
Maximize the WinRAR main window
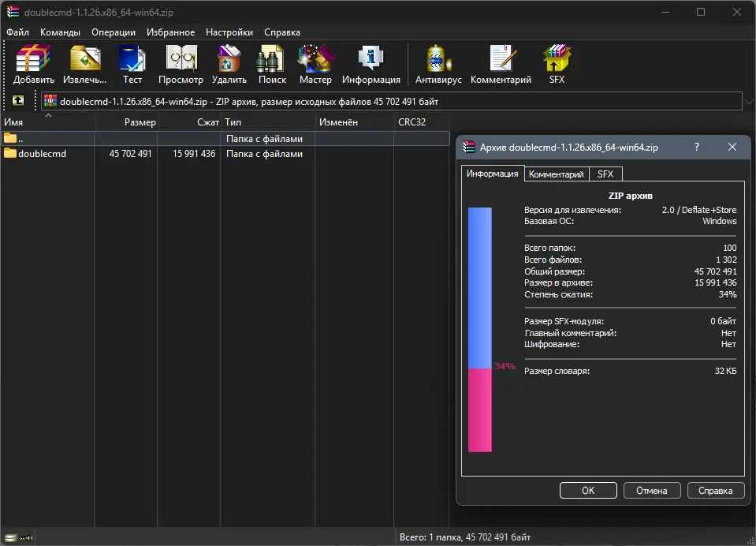[701, 12]
